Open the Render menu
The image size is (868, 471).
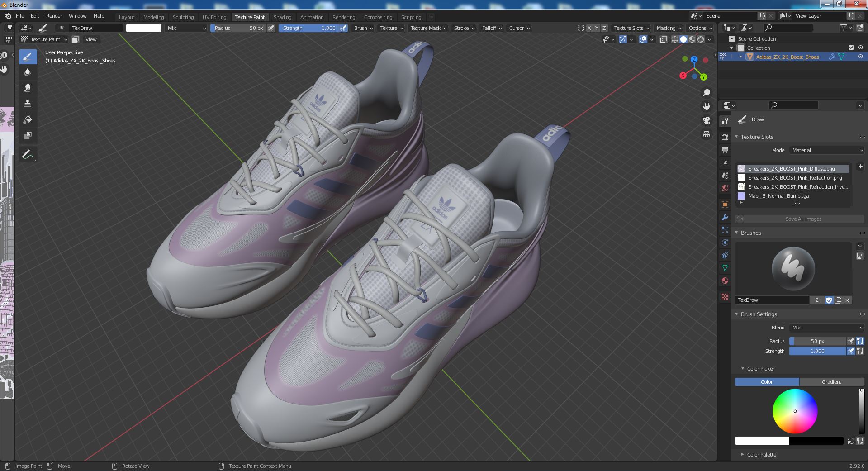point(54,16)
